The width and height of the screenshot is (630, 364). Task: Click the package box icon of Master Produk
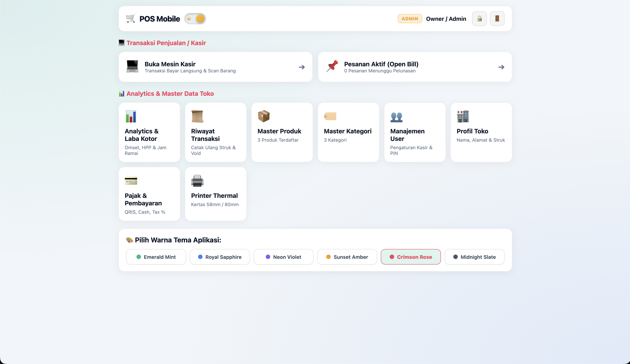pos(264,116)
